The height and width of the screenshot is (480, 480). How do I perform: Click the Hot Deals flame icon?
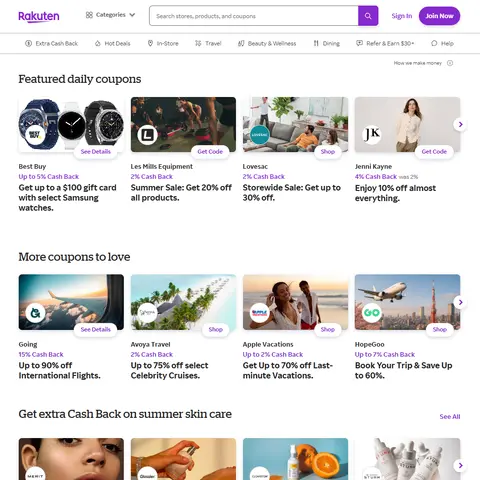pos(98,43)
